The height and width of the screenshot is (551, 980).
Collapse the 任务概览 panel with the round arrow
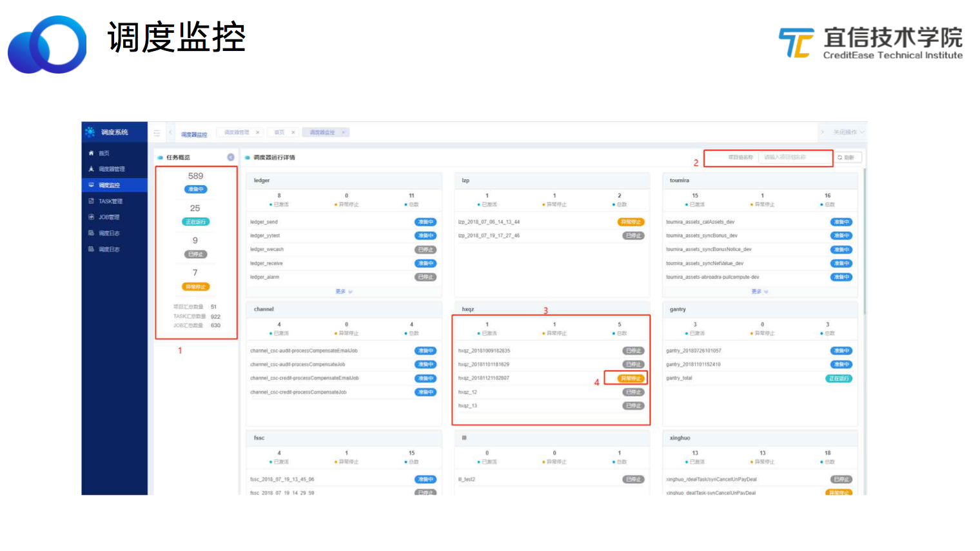pos(231,157)
